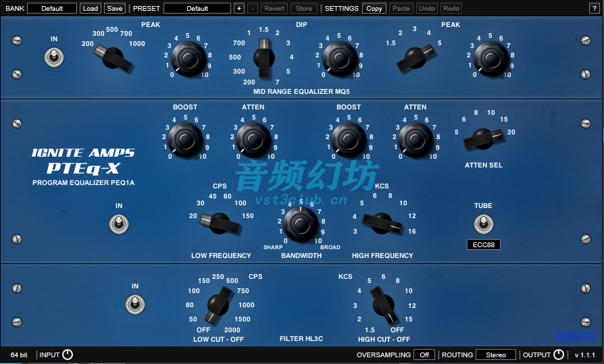Click the v 1.1.1 version label
Viewport: 604px width, 364px height.
point(584,355)
